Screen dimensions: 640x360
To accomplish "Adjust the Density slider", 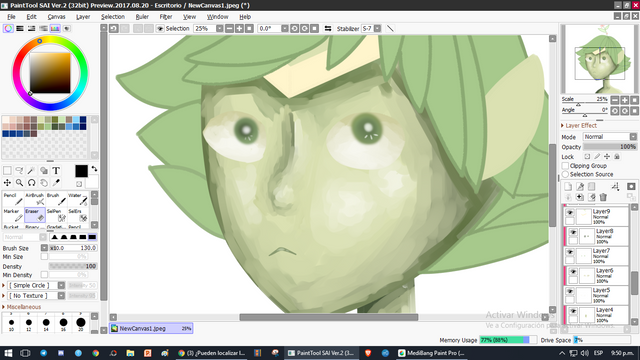I will point(73,266).
